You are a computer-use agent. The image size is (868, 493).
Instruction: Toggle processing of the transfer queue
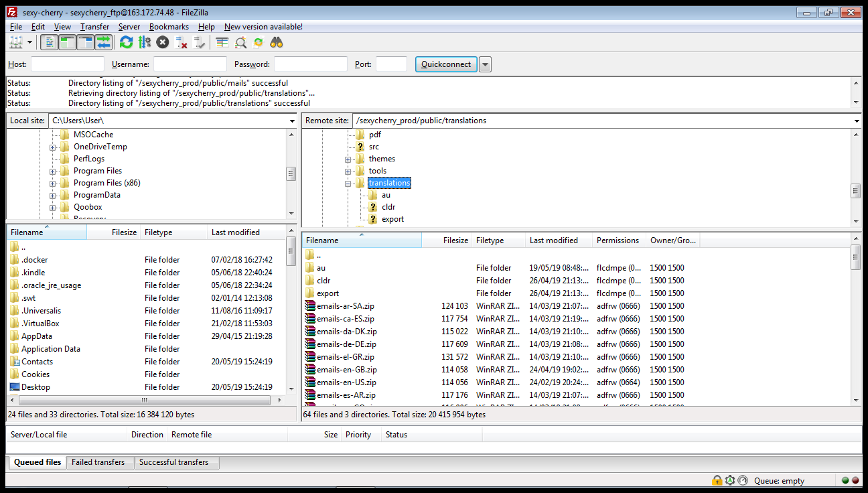click(145, 43)
